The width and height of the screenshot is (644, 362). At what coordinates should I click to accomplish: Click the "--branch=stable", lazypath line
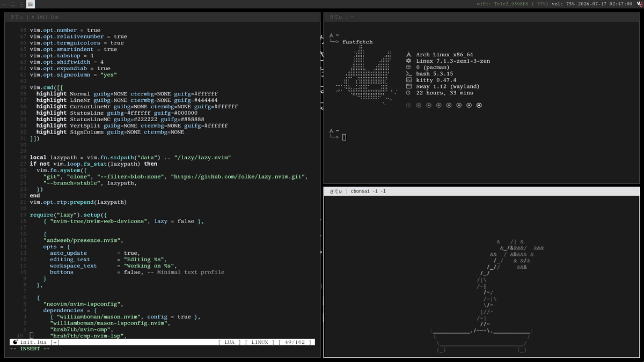coord(90,183)
